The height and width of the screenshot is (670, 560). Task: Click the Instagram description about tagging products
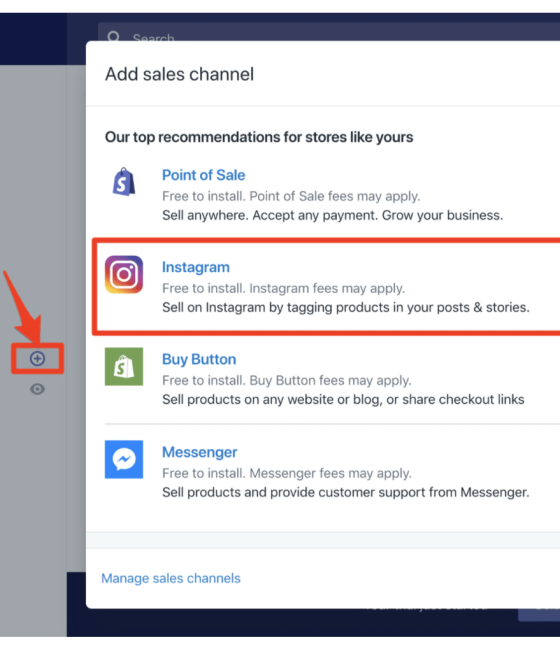(346, 307)
